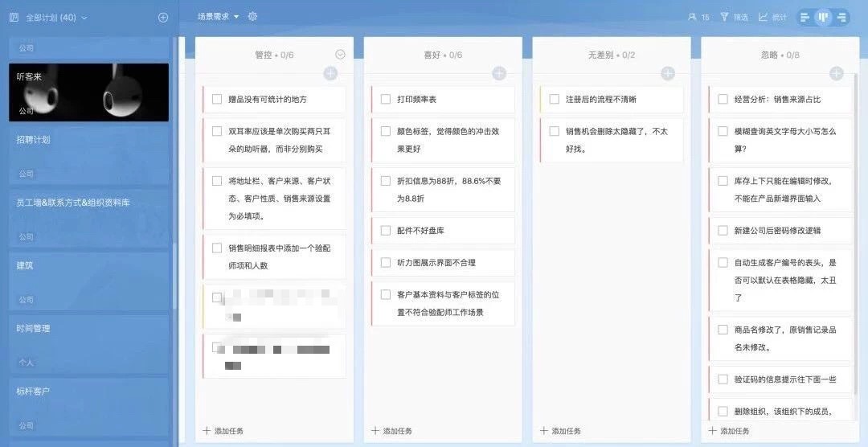Check 客户基本资料与客户标签 task
Image resolution: width=868 pixels, height=447 pixels.
[386, 295]
